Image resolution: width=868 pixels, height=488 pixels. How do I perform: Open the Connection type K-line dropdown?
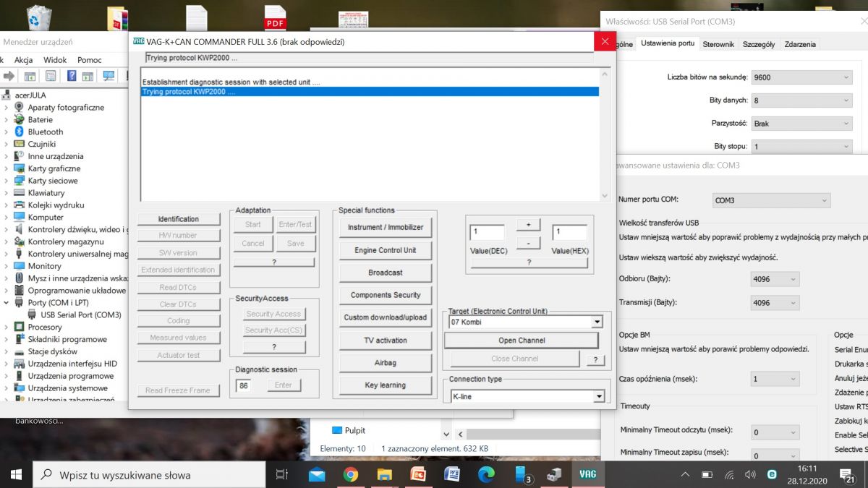(598, 397)
